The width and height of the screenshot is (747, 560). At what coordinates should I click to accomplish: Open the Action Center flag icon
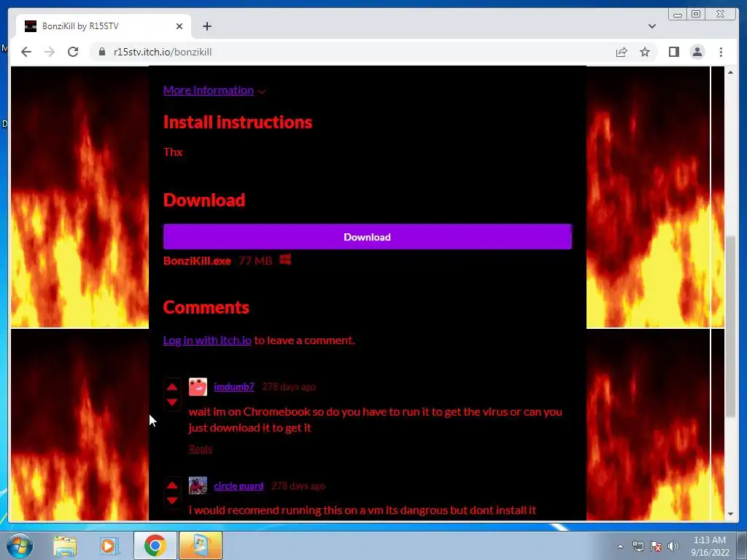656,546
